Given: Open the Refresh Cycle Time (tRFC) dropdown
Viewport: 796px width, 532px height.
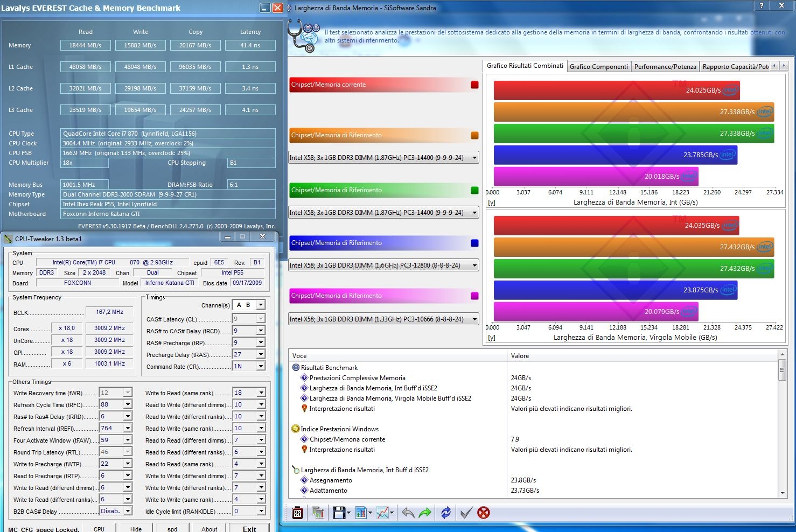Looking at the screenshot, I should (128, 404).
